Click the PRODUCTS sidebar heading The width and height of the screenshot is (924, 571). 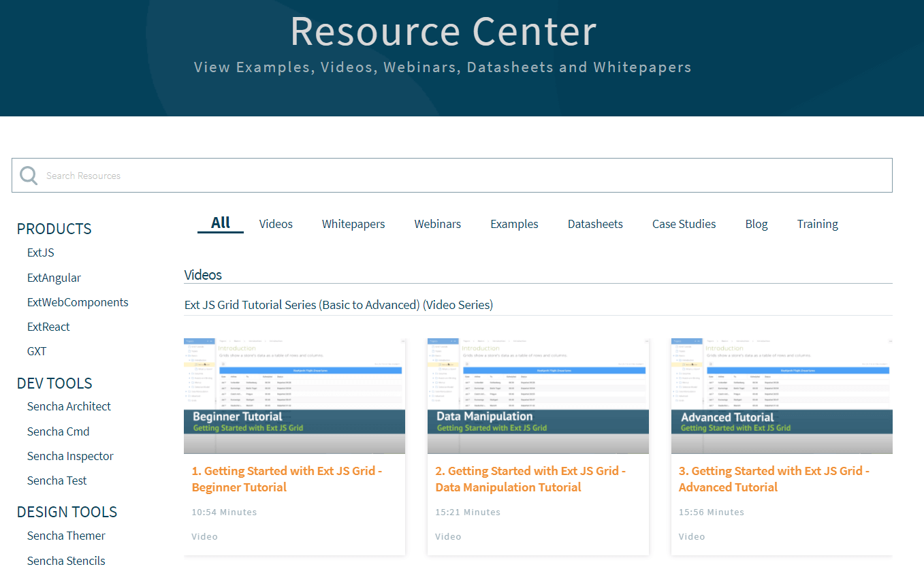pos(54,229)
